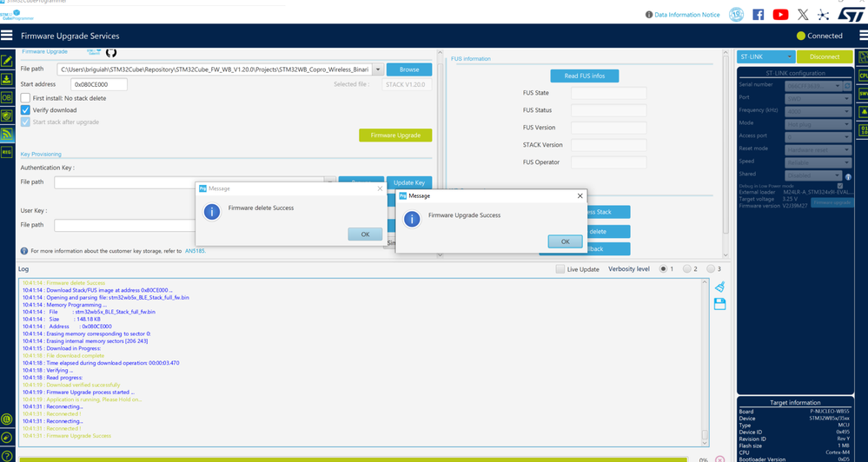The image size is (868, 462).
Task: Open the Shared Disabled dropdown
Action: [x=814, y=175]
